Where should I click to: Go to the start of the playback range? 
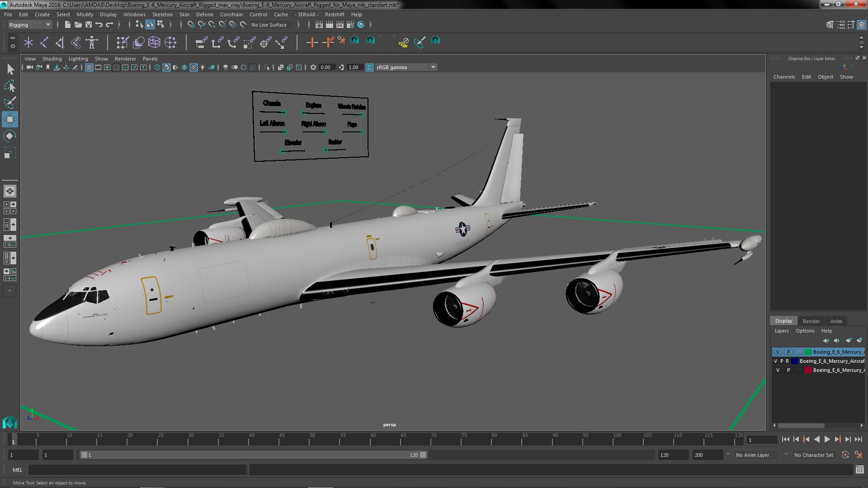[x=785, y=439]
